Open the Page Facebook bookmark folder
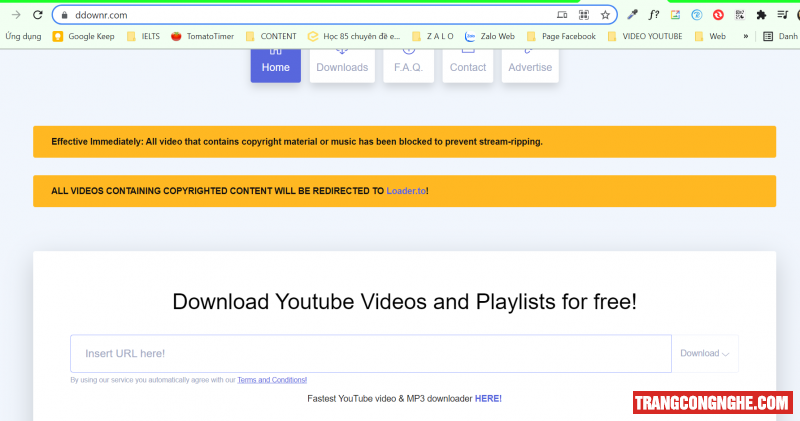Image resolution: width=800 pixels, height=421 pixels. (561, 36)
